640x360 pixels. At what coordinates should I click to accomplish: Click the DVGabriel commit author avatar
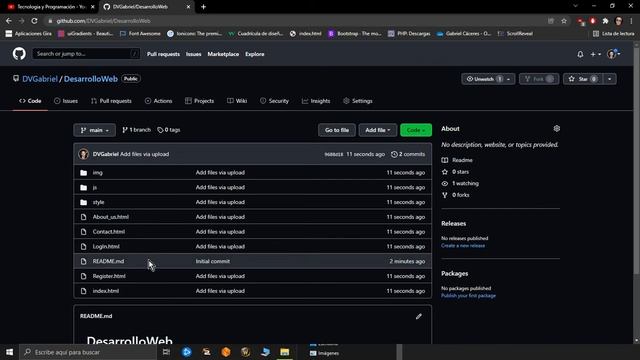pyautogui.click(x=84, y=154)
